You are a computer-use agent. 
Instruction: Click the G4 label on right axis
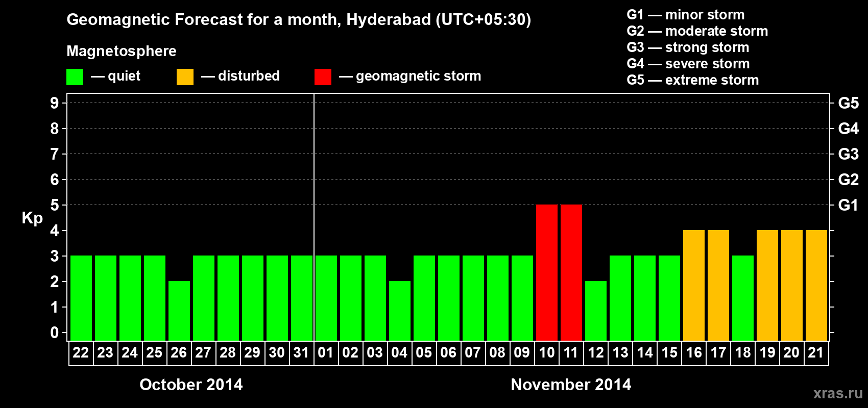pyautogui.click(x=848, y=129)
